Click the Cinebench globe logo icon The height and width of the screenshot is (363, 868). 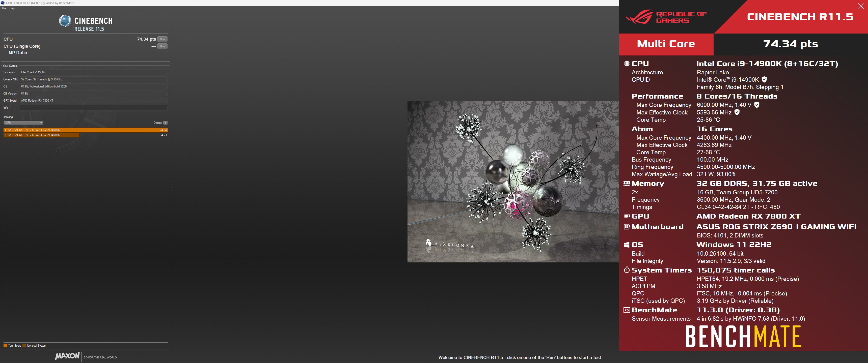pos(65,21)
